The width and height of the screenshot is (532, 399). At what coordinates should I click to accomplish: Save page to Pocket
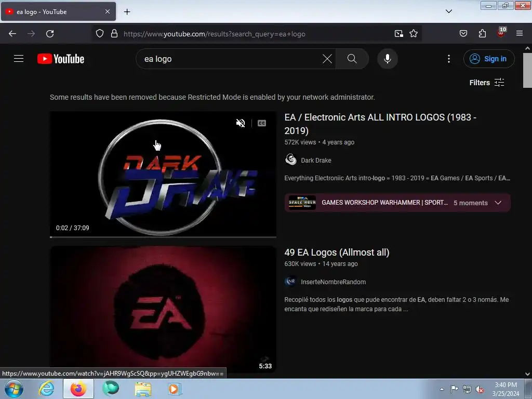[x=463, y=34]
